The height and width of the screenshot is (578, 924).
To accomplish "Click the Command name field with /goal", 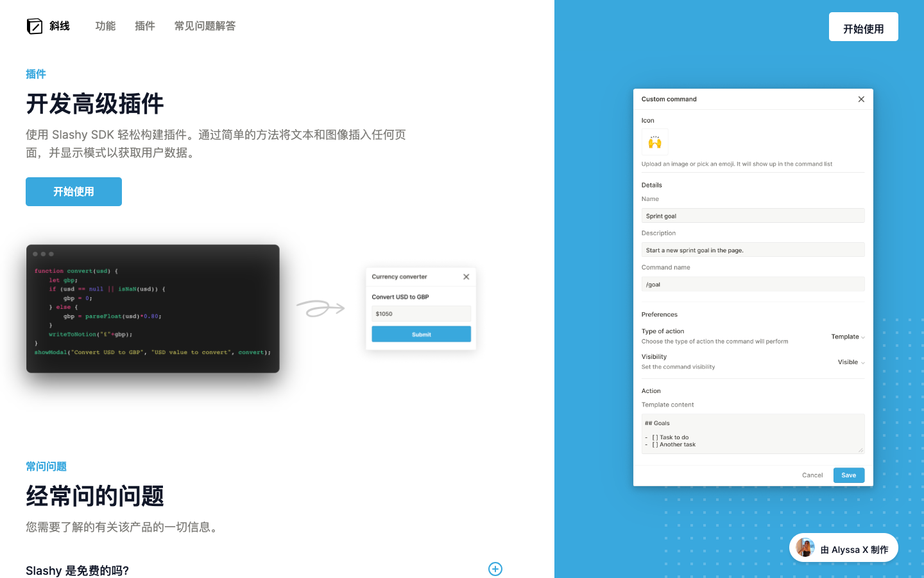I will click(753, 285).
